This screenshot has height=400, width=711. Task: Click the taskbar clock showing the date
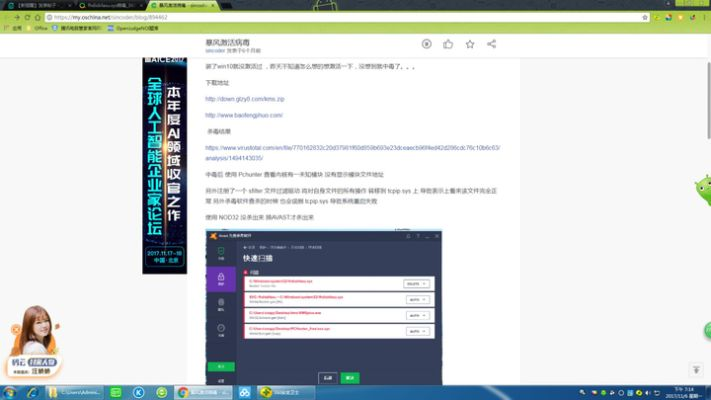click(x=684, y=393)
